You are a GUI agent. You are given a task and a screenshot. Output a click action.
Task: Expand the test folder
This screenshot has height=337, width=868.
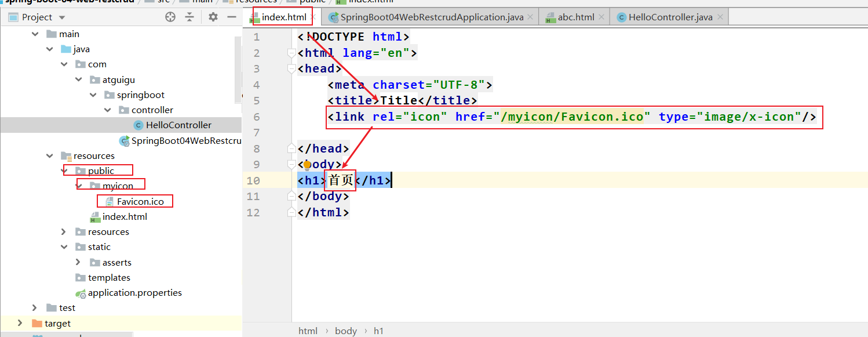pyautogui.click(x=35, y=307)
